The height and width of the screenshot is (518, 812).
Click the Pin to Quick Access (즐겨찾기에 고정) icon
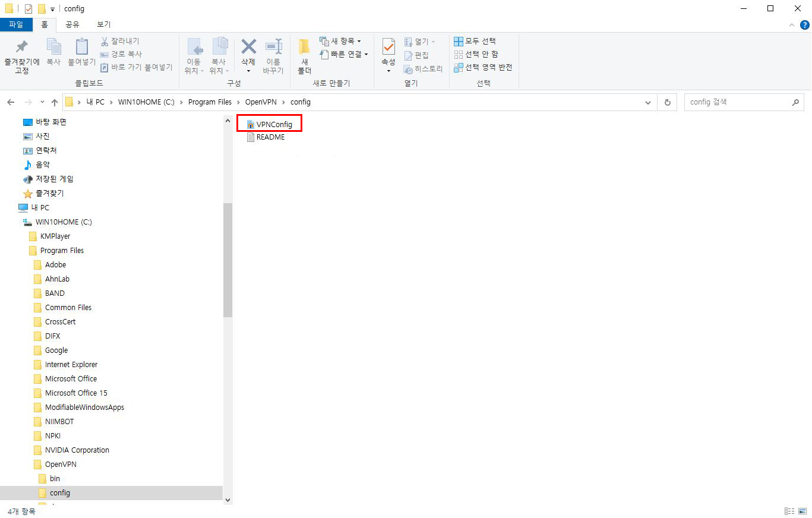(21, 48)
